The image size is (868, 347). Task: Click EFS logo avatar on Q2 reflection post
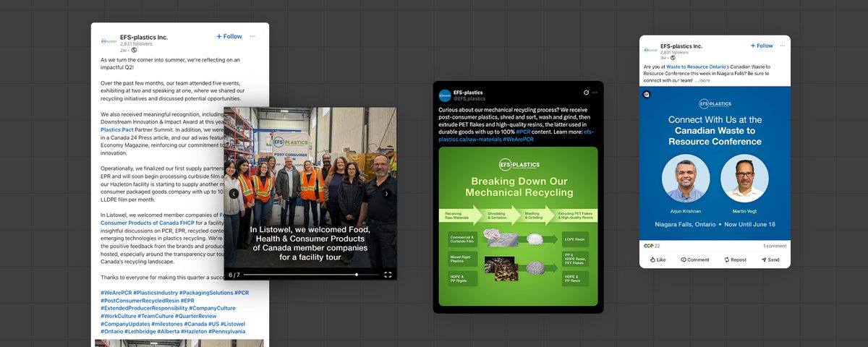pyautogui.click(x=108, y=41)
